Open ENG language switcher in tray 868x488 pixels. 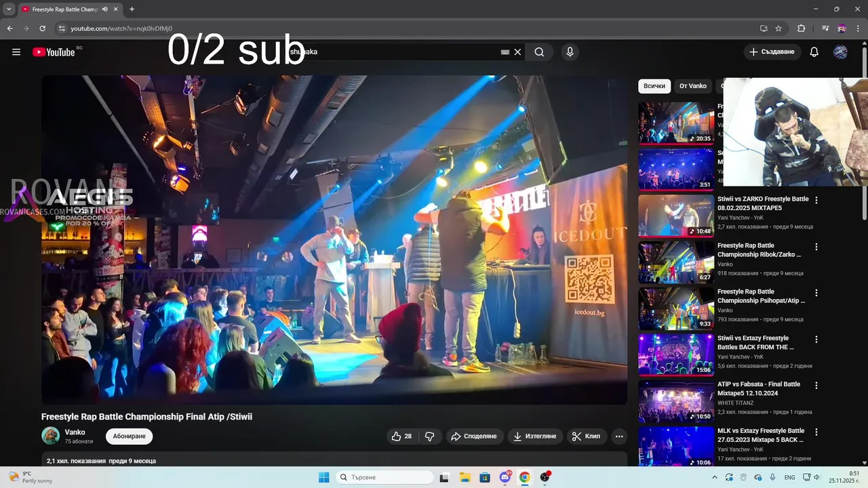790,477
